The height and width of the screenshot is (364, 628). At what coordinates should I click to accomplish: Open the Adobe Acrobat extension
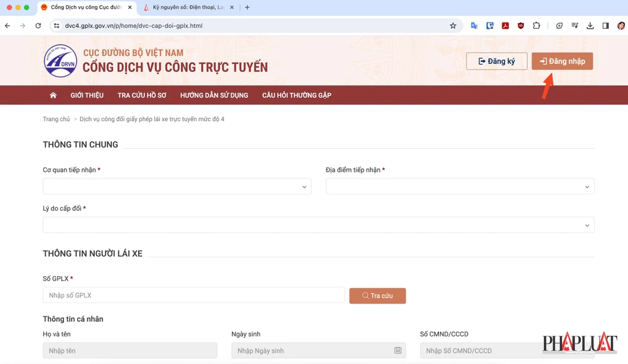[505, 26]
